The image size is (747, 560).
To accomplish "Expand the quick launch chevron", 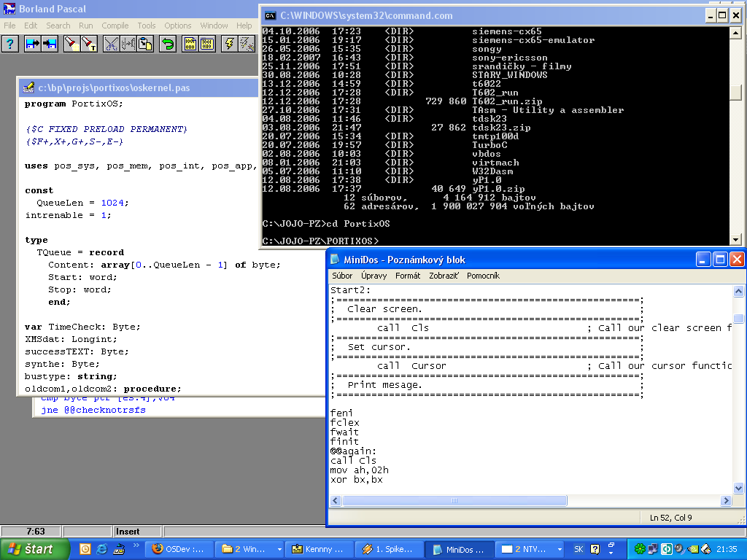I will tap(136, 545).
